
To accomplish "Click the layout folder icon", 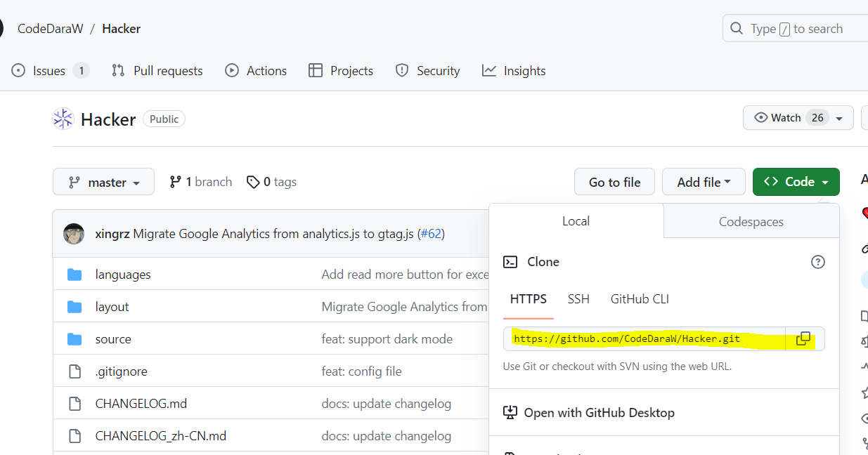I will point(75,307).
